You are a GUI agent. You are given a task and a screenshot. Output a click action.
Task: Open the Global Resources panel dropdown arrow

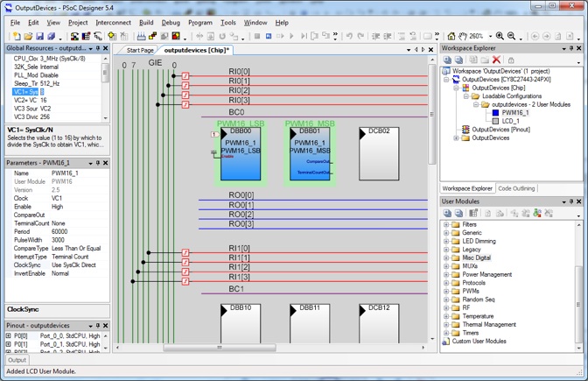pyautogui.click(x=90, y=48)
